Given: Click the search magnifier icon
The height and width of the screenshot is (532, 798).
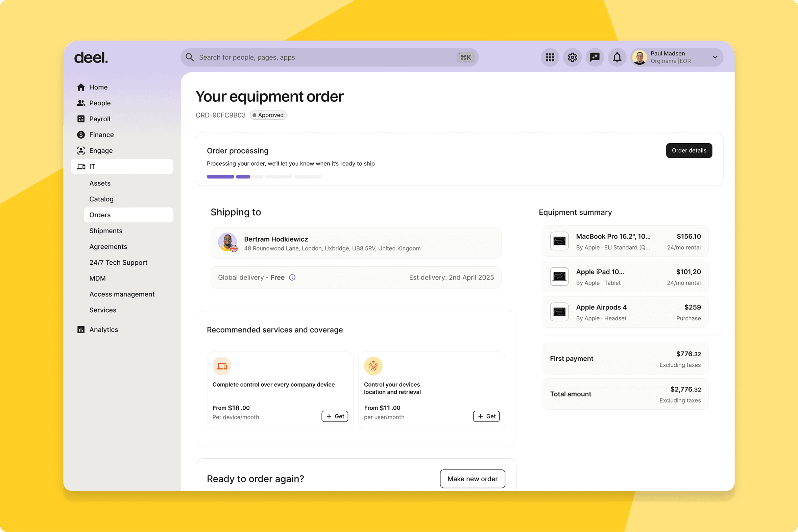Looking at the screenshot, I should point(190,57).
